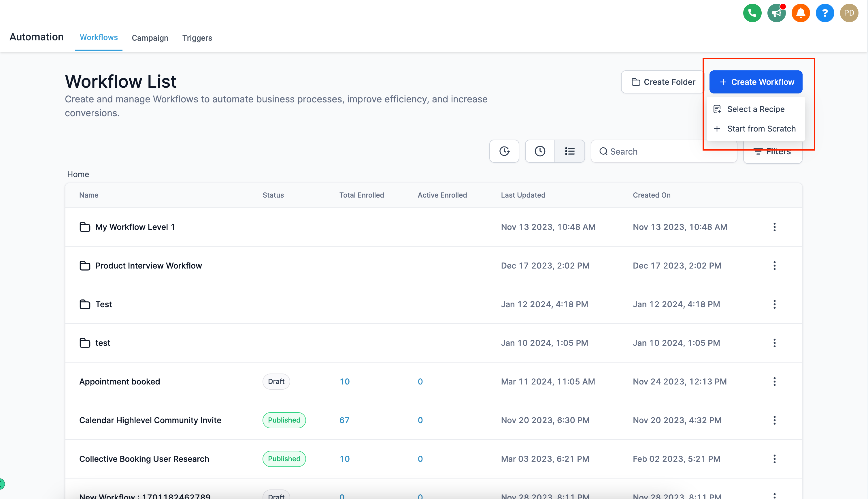Select the history/time clock icon
The image size is (868, 499).
(505, 151)
